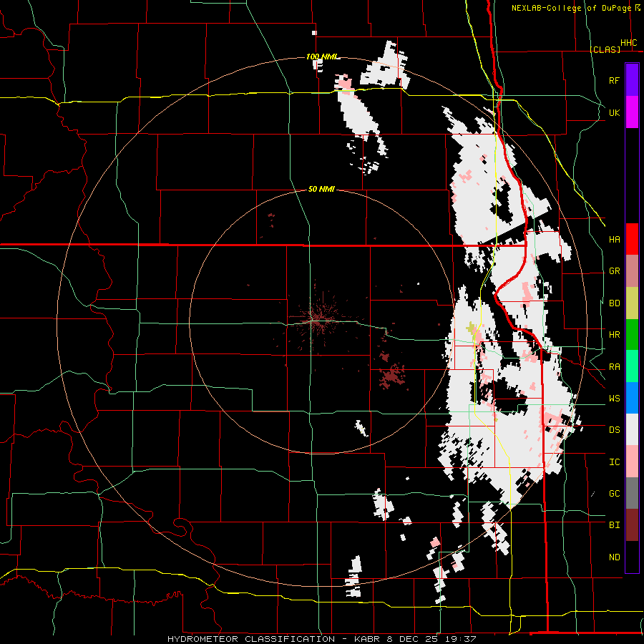Select the GR dusty-pink legend swatch
The image size is (644, 644).
point(632,271)
